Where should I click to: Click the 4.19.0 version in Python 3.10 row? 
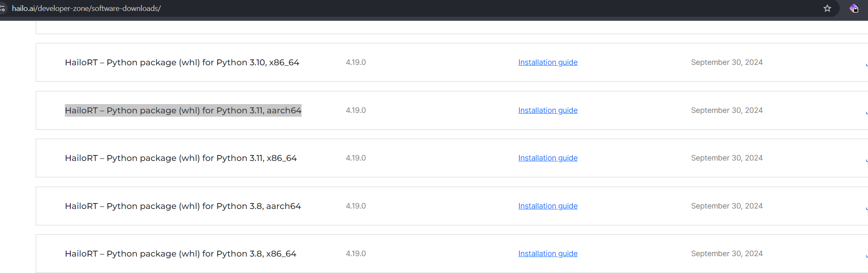[x=355, y=62]
